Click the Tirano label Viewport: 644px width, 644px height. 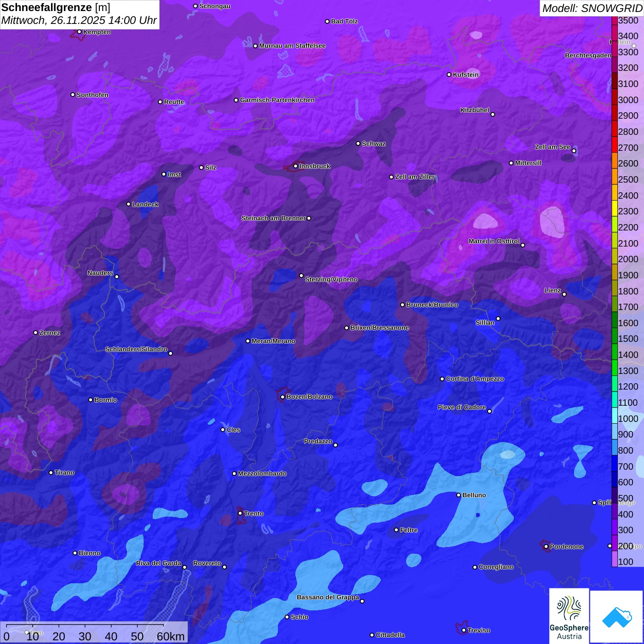[64, 472]
